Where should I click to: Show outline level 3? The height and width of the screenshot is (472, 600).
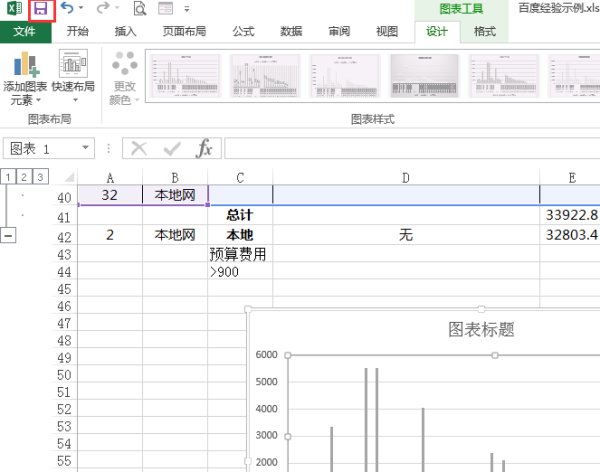(40, 176)
